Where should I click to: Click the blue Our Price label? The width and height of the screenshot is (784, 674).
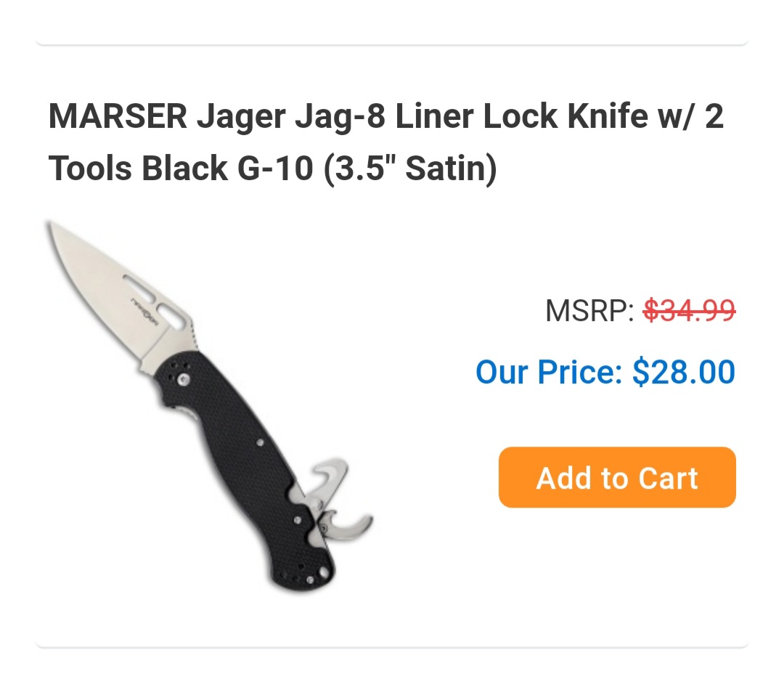(x=549, y=373)
